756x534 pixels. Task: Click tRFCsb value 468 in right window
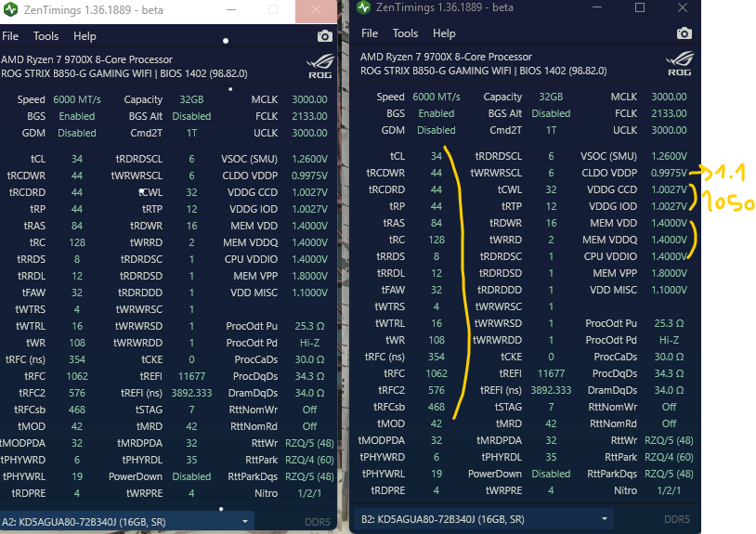(437, 407)
